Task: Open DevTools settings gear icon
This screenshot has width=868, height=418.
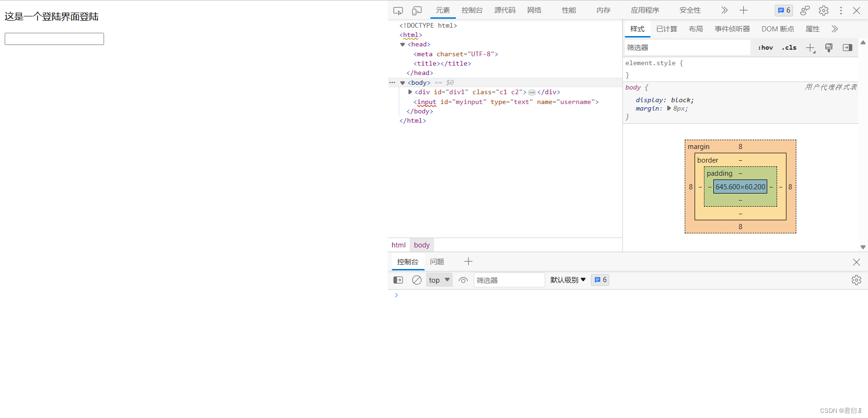Action: tap(823, 10)
